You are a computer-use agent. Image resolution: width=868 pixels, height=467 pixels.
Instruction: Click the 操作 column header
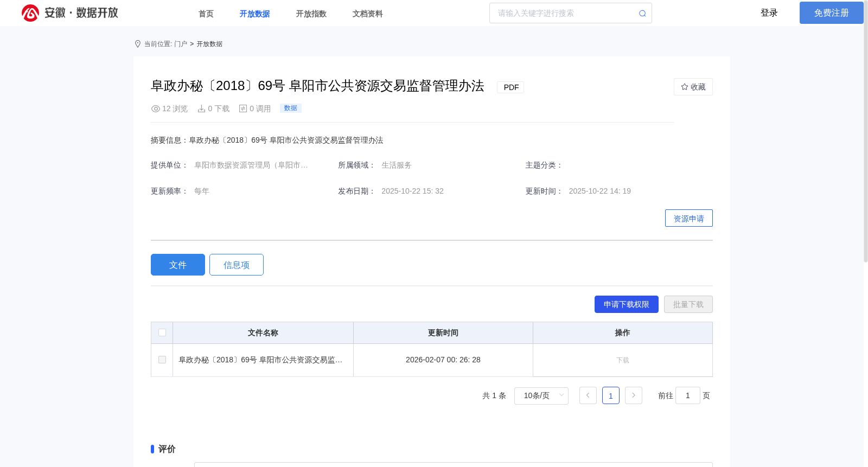pos(623,332)
